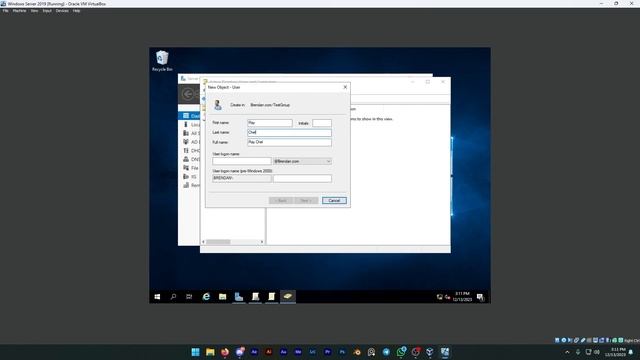The width and height of the screenshot is (640, 360).
Task: Click Cancel in New Object - User dialog
Action: click(334, 200)
